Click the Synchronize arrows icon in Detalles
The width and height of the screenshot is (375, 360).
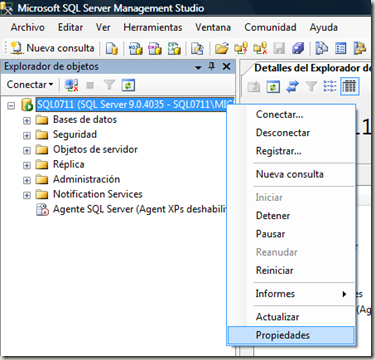[x=292, y=87]
